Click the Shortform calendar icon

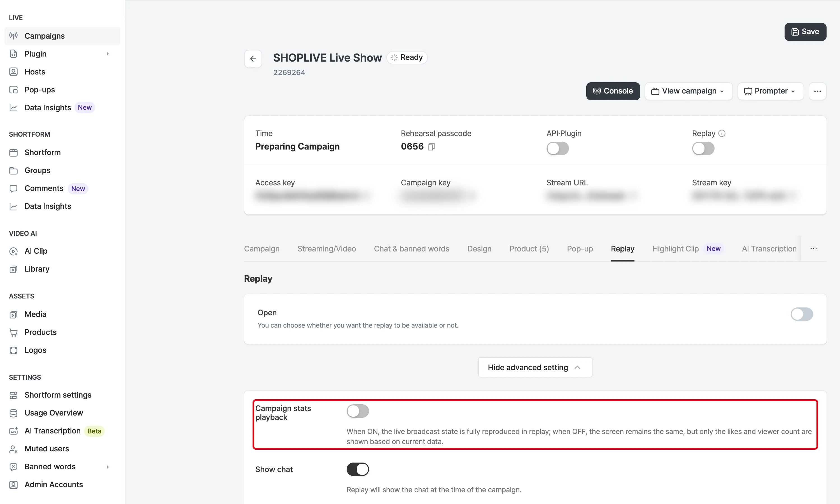13,153
